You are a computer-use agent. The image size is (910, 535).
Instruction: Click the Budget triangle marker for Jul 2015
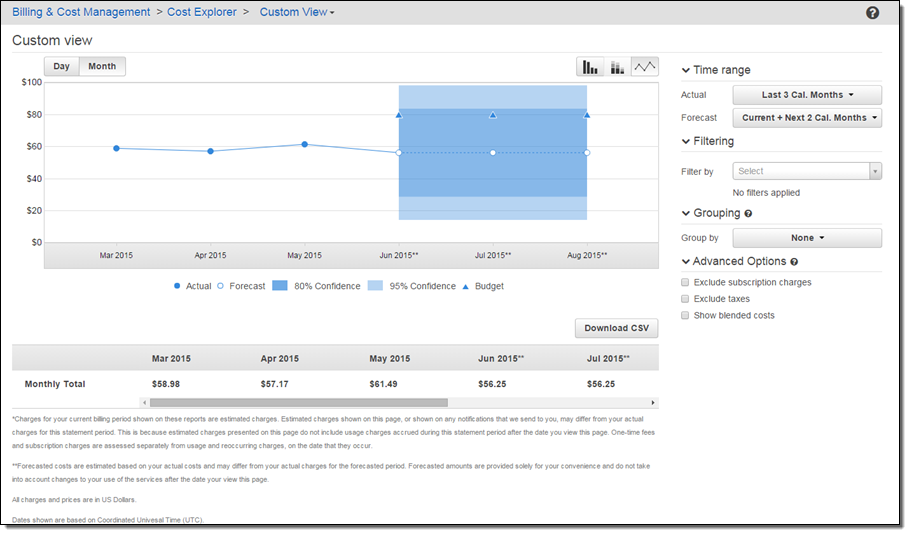point(493,115)
